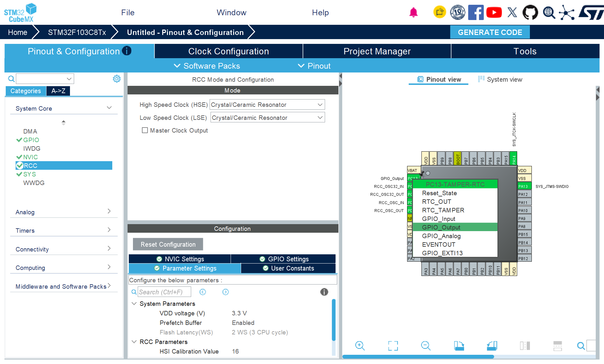The image size is (604, 364).
Task: Click the ST community network icon
Action: [567, 12]
